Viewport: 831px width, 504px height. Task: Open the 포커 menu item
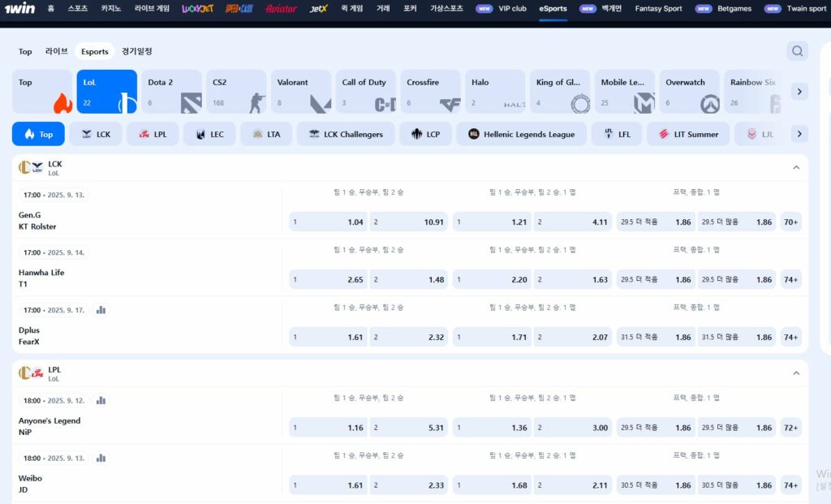pos(410,8)
